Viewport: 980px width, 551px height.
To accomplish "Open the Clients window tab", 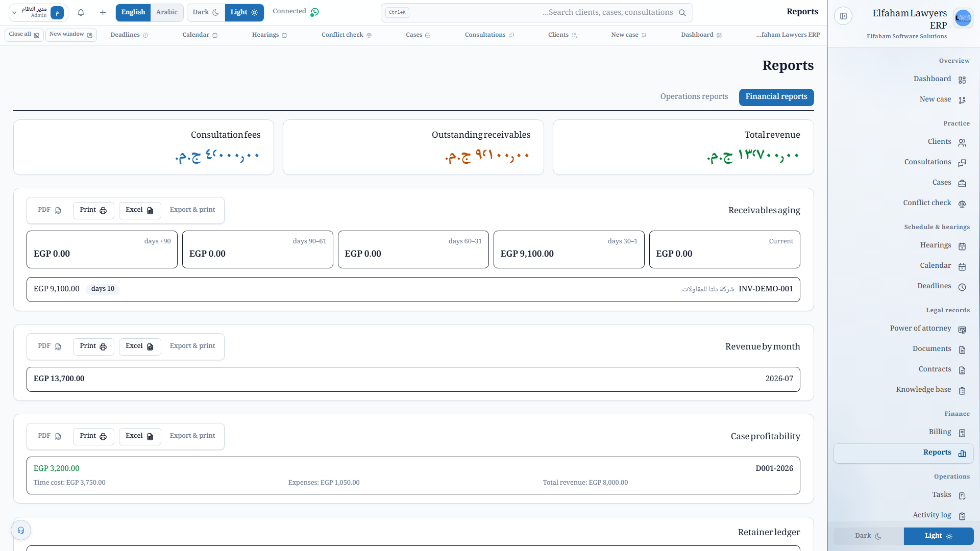I will click(562, 35).
